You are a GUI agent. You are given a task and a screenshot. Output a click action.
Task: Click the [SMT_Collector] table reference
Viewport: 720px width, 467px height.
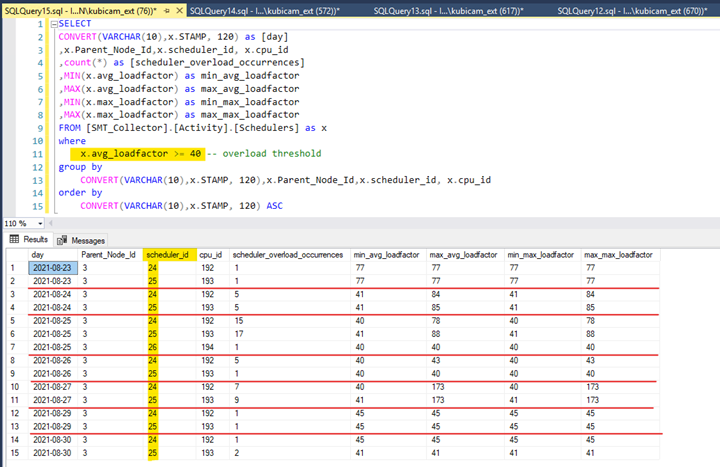pos(127,128)
